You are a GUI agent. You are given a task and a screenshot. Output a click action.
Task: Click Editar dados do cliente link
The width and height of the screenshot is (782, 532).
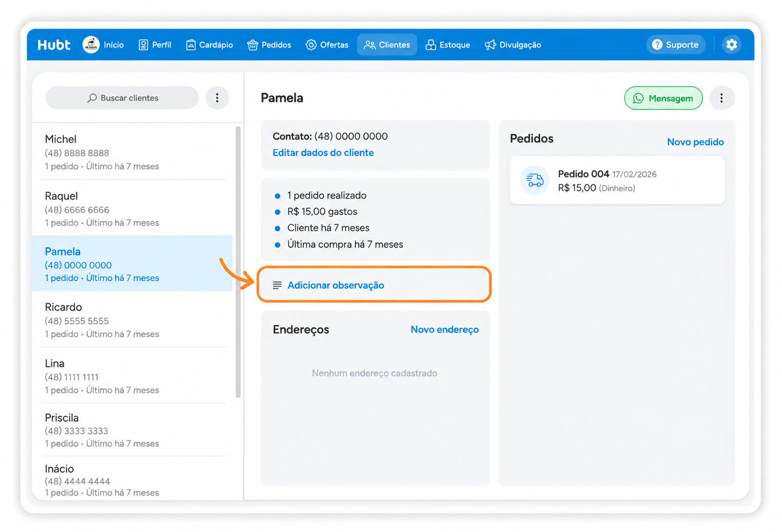(323, 153)
